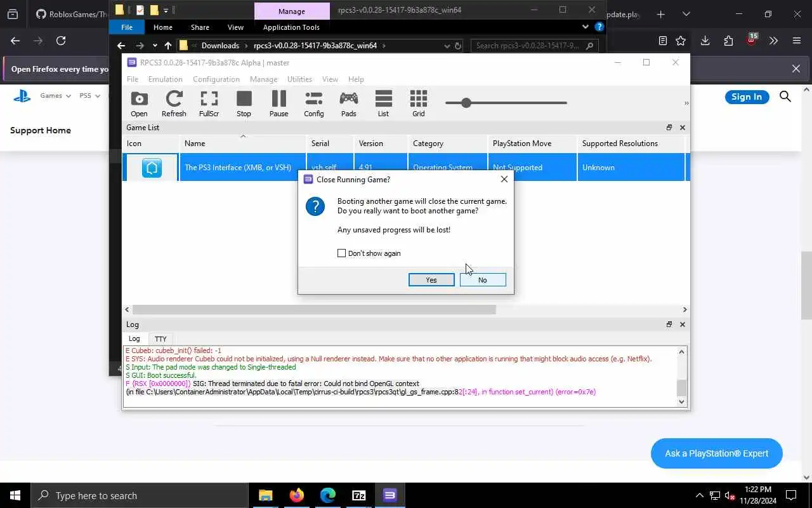Switch game view with the Grid icon
The height and width of the screenshot is (508, 812).
[x=418, y=104]
